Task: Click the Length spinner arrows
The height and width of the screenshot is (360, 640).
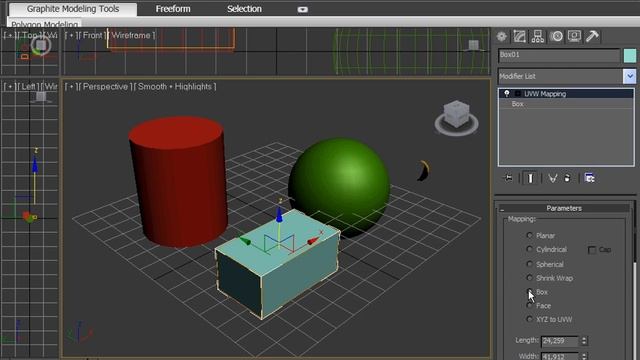Action: (x=584, y=341)
